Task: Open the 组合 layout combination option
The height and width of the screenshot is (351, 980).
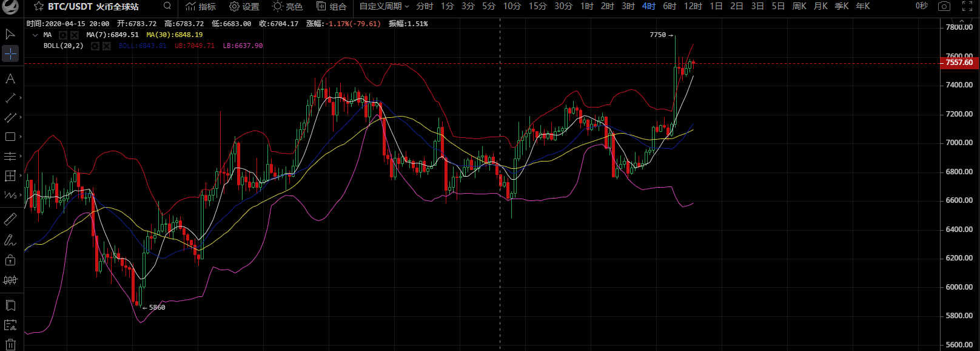Action: [332, 6]
